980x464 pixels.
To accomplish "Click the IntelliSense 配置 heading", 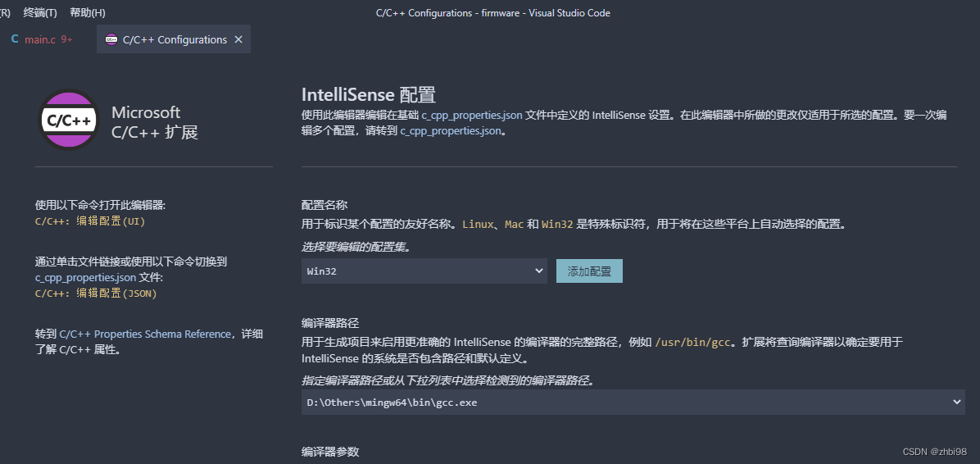I will coord(368,95).
